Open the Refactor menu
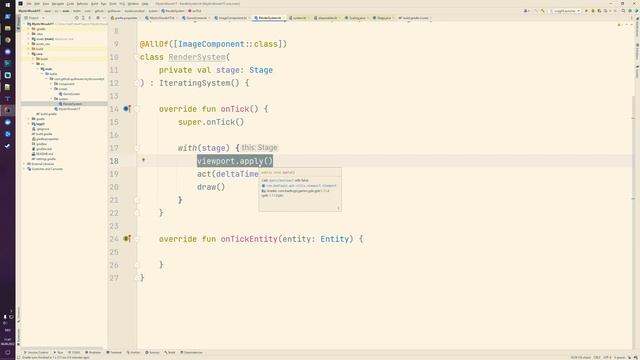Screen dimensions: 640x360 [82, 4]
